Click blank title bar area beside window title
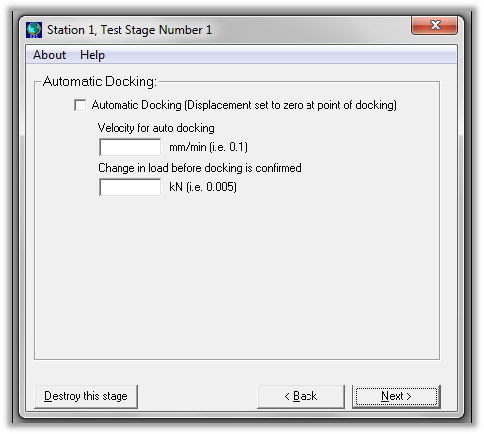This screenshot has width=484, height=434. tap(310, 30)
